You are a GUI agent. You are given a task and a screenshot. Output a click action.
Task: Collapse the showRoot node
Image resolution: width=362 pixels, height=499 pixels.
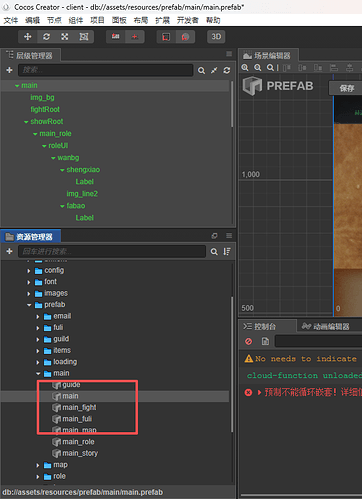[x=26, y=122]
